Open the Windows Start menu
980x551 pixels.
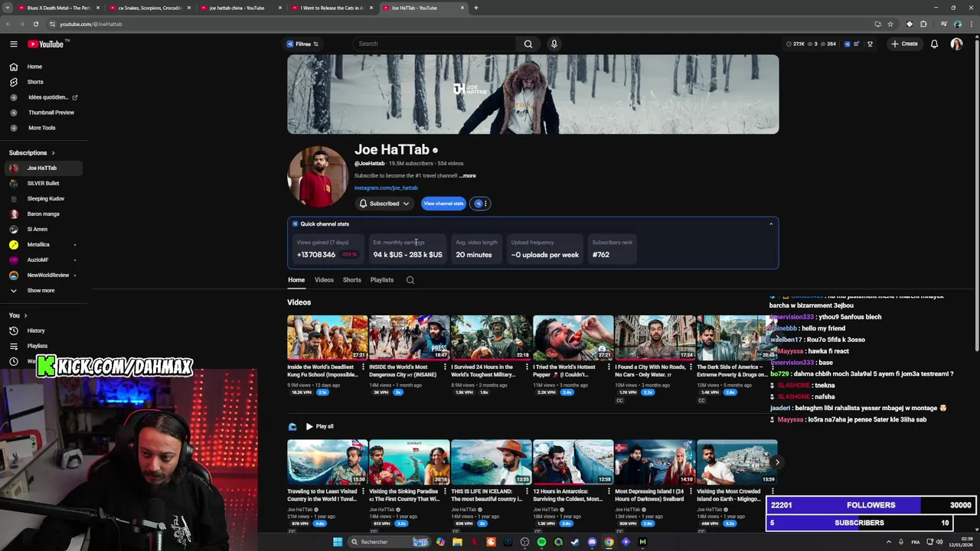[338, 542]
